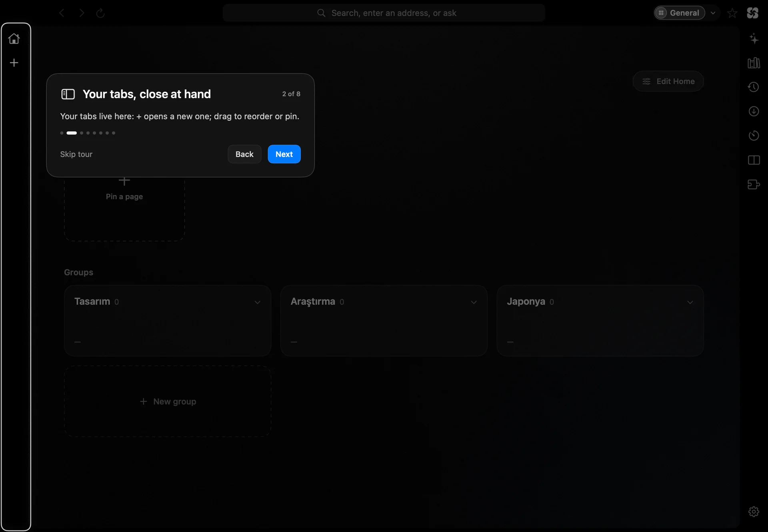Go forward with the right arrow

(x=82, y=13)
